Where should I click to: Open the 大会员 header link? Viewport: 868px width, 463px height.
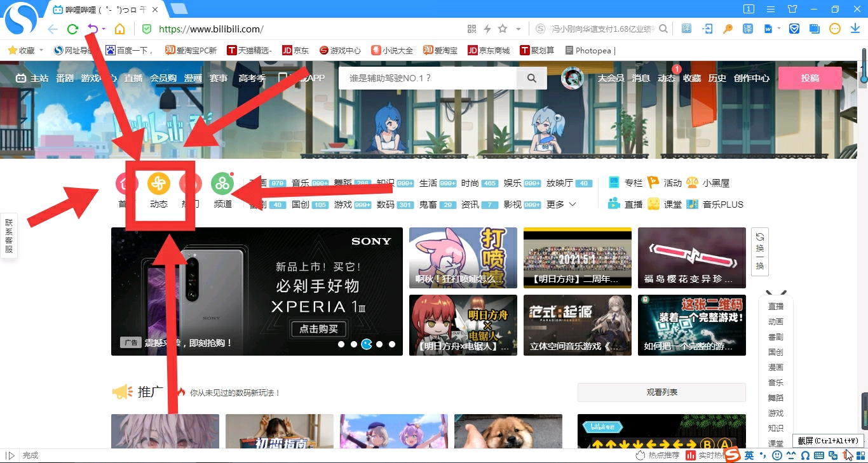click(611, 78)
